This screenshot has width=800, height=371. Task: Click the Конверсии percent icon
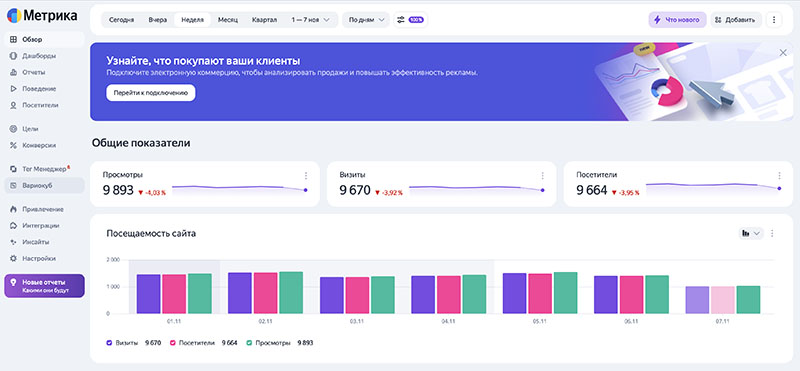click(x=13, y=145)
